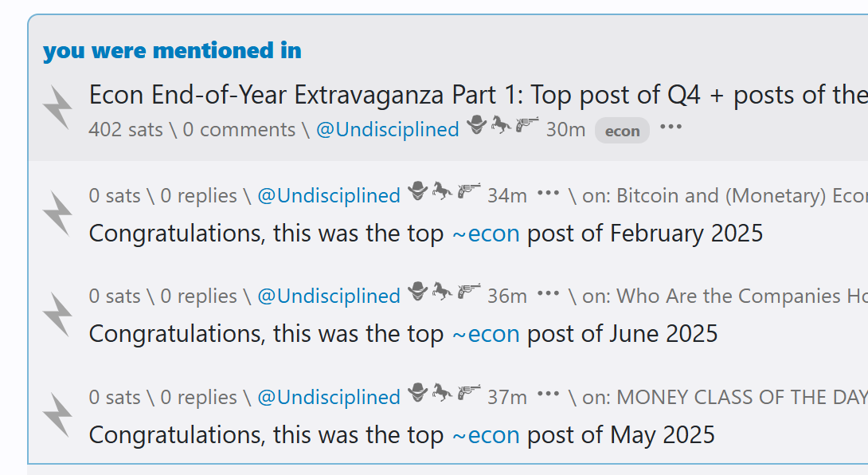Zap the Econ End-of-Year Extravaganza post
The image size is (868, 475).
tap(57, 108)
